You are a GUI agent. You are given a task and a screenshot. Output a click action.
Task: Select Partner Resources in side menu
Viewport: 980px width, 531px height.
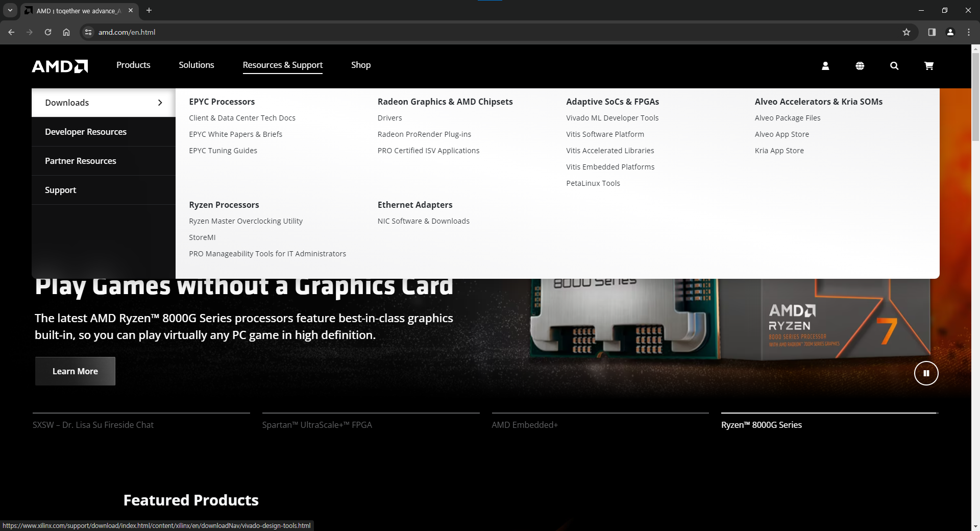[x=104, y=161]
